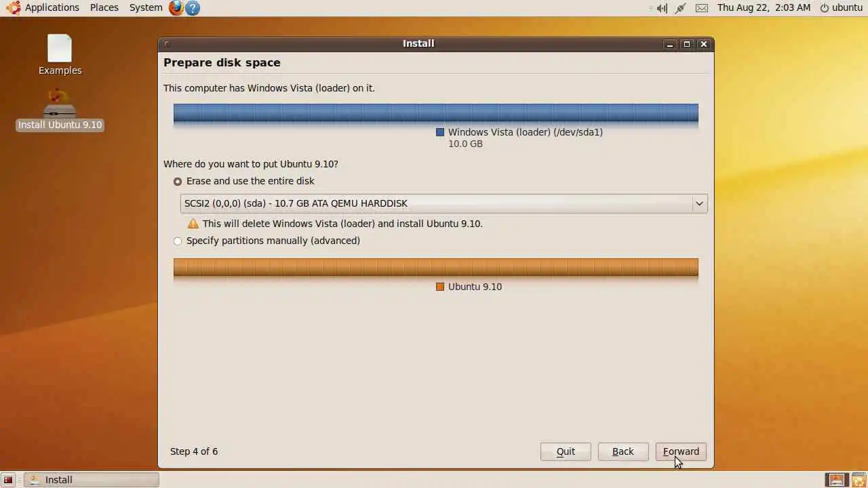Maximize the Install window
Image resolution: width=868 pixels, height=488 pixels.
click(687, 44)
